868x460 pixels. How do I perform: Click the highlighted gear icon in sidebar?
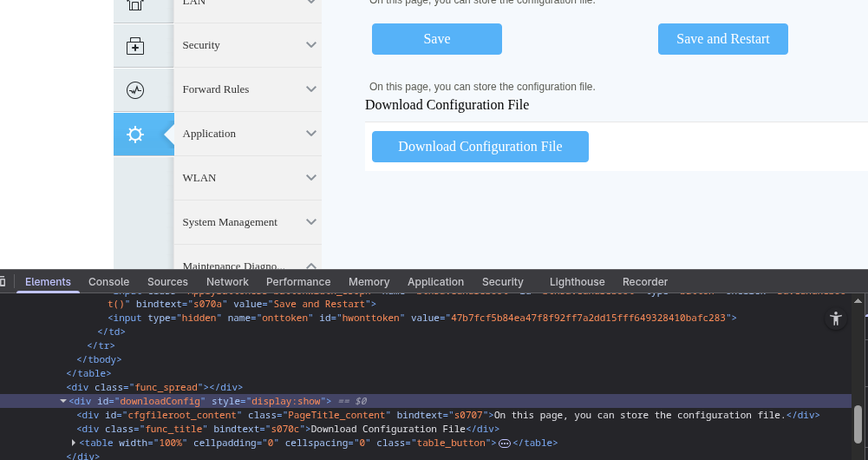(135, 135)
